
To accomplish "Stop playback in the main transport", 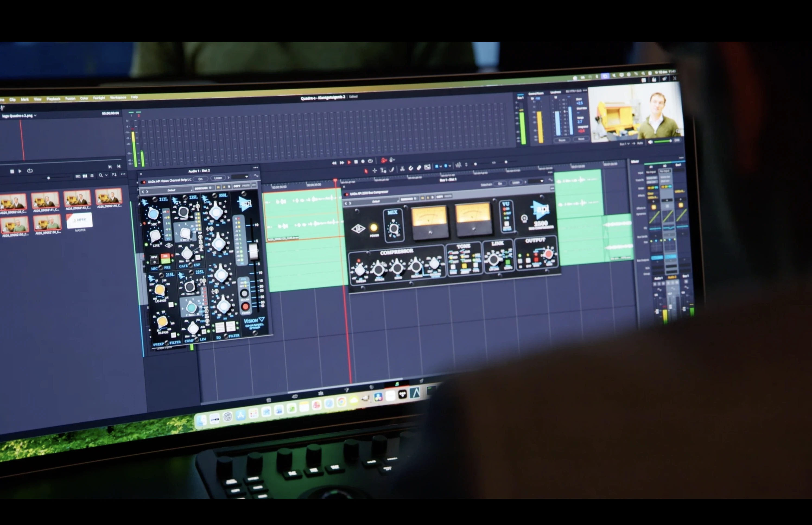I will coord(356,162).
